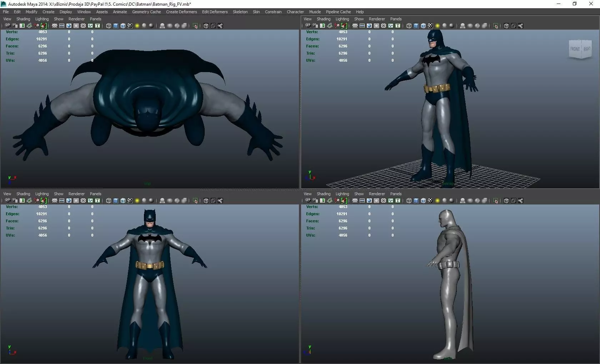This screenshot has height=364, width=600.
Task: Open Lighting menu in side view panel
Action: (x=342, y=194)
